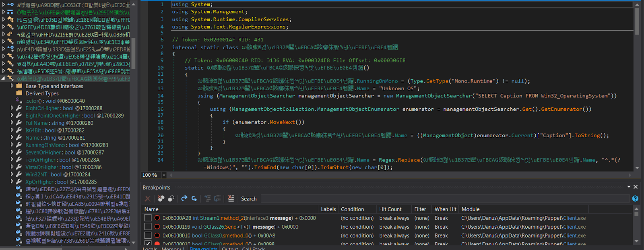Open the Call Stack tab
Screen dimensions: 644x250
click(x=253, y=248)
